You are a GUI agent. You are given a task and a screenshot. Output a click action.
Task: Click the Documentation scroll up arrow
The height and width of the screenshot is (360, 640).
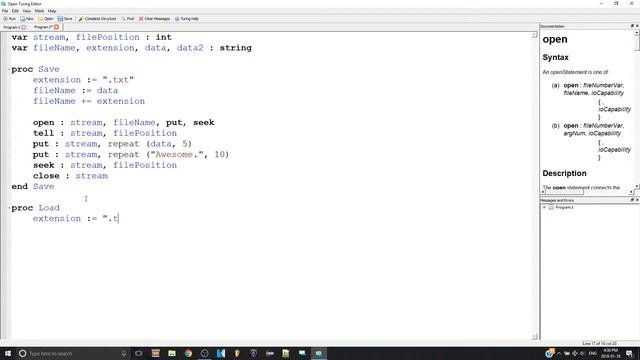click(x=637, y=33)
